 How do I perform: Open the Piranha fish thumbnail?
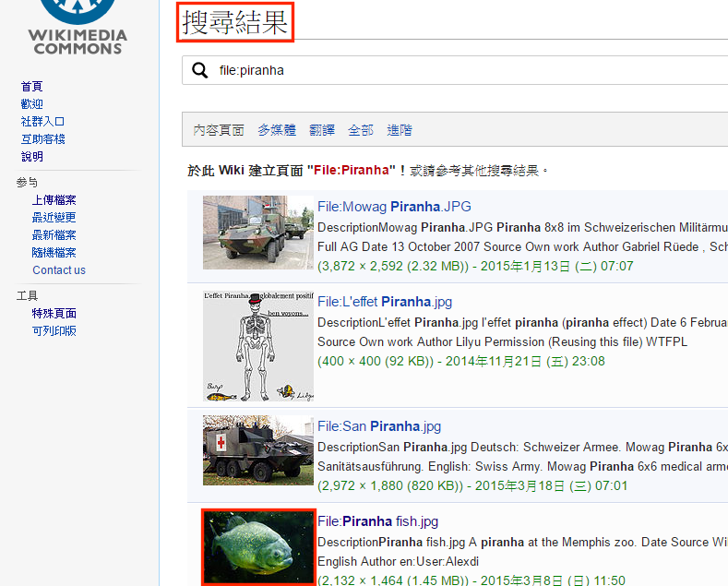tap(258, 546)
